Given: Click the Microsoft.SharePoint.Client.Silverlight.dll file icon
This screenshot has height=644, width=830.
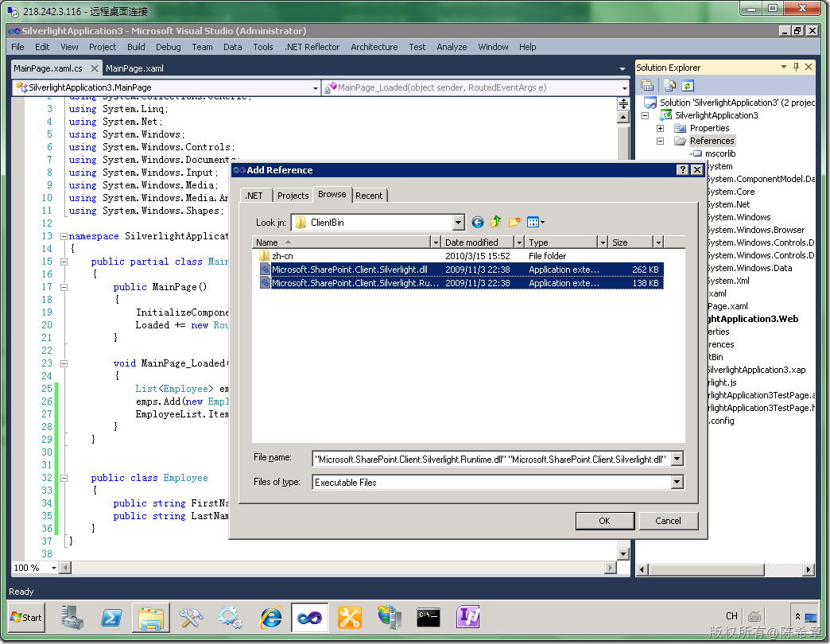Looking at the screenshot, I should [265, 270].
